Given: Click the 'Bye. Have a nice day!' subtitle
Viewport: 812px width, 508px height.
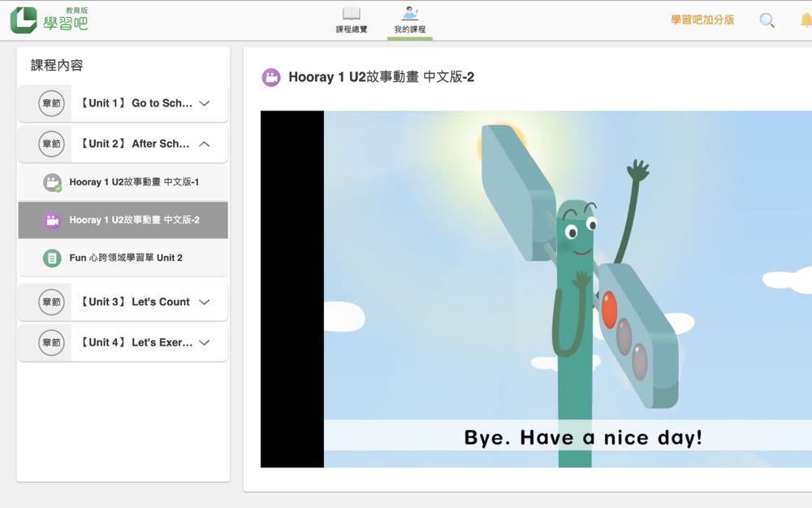Looking at the screenshot, I should click(x=583, y=437).
